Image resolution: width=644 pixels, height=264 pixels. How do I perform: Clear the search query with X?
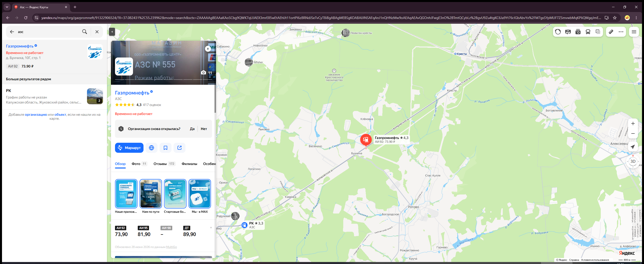click(97, 32)
